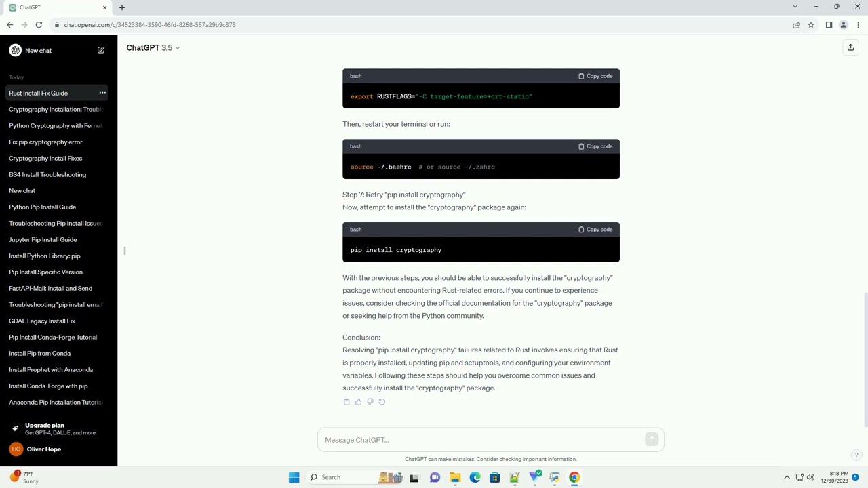Open BS4 Install Troubleshooting chat
The height and width of the screenshot is (488, 868).
pyautogui.click(x=57, y=174)
